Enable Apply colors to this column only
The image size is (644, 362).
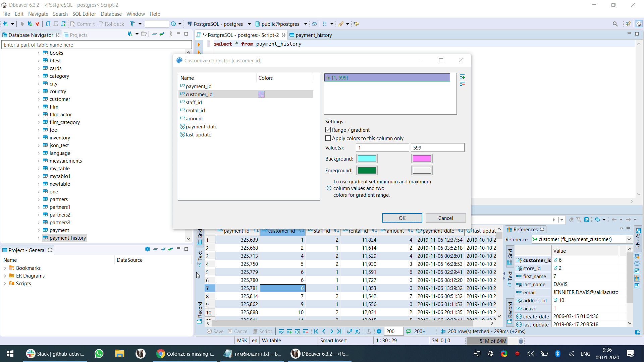328,138
